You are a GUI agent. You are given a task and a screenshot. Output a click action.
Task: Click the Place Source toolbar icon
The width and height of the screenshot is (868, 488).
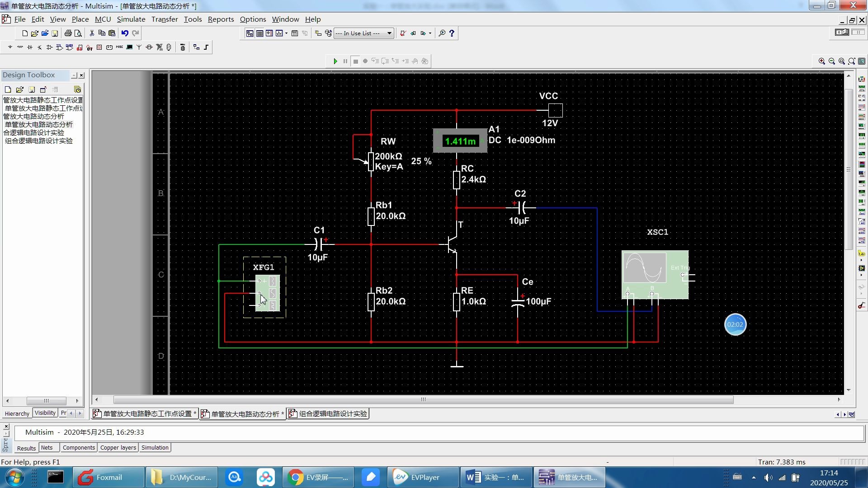tap(10, 47)
